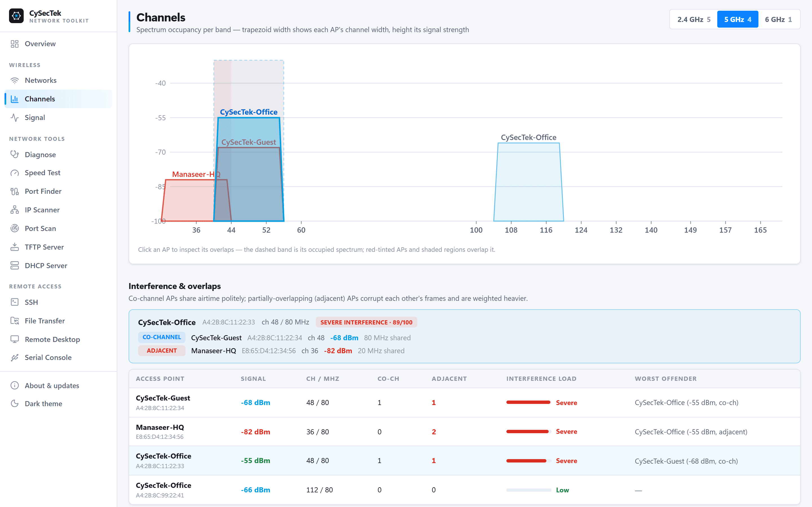
Task: Select the Manaseer-HQ trapezoid in chart
Action: (188, 201)
